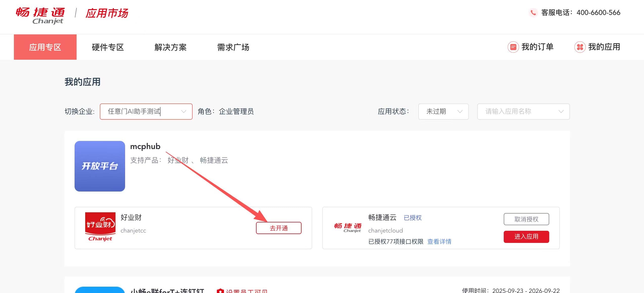Click the 已授权77项接口权限 text
The height and width of the screenshot is (293, 644).
click(396, 242)
